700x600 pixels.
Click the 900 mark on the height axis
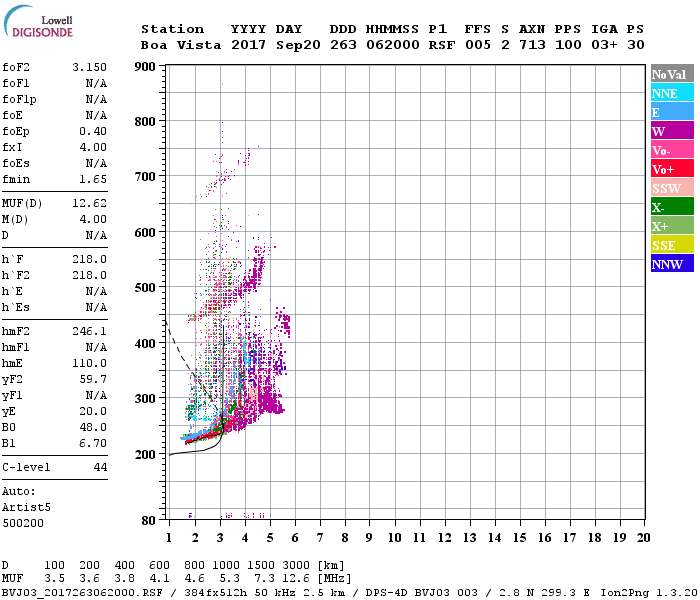click(x=145, y=67)
